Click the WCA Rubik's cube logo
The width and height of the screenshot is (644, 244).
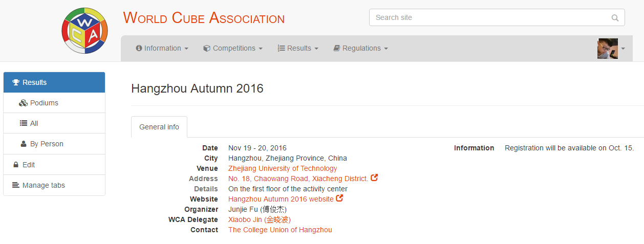point(84,31)
